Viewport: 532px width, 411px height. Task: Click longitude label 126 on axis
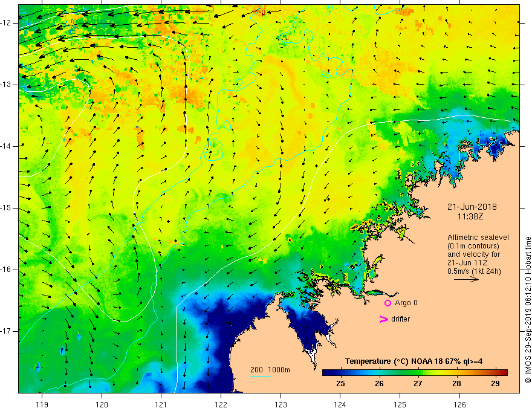pos(459,404)
